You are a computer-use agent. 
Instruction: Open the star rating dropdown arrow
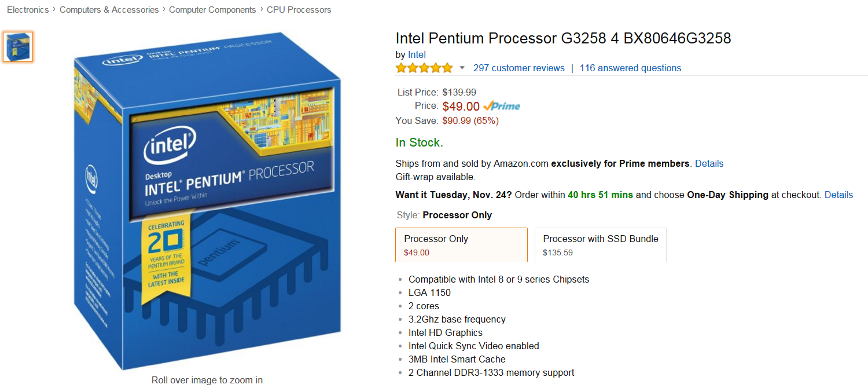462,68
